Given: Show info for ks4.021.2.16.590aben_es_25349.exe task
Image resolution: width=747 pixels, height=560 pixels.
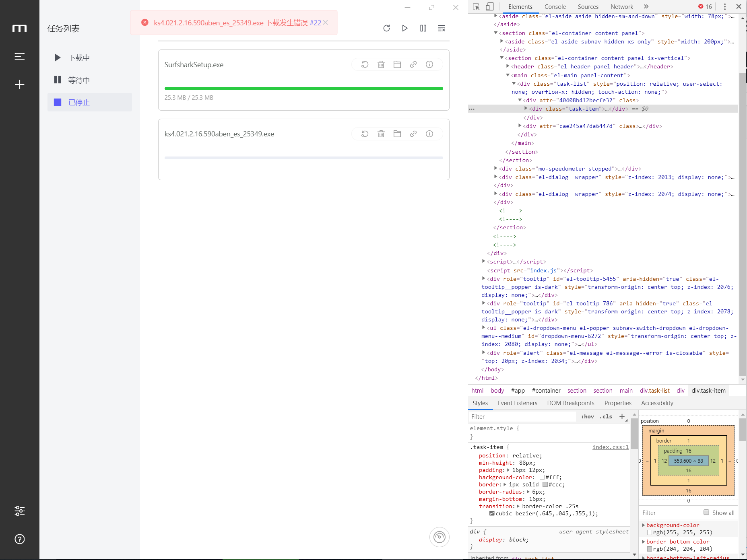Looking at the screenshot, I should [x=429, y=134].
